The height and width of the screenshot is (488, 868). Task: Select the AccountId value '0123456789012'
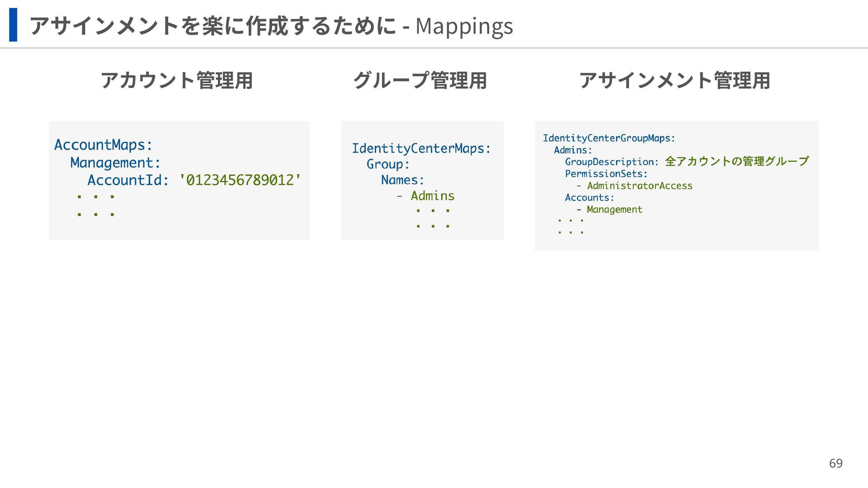click(240, 180)
